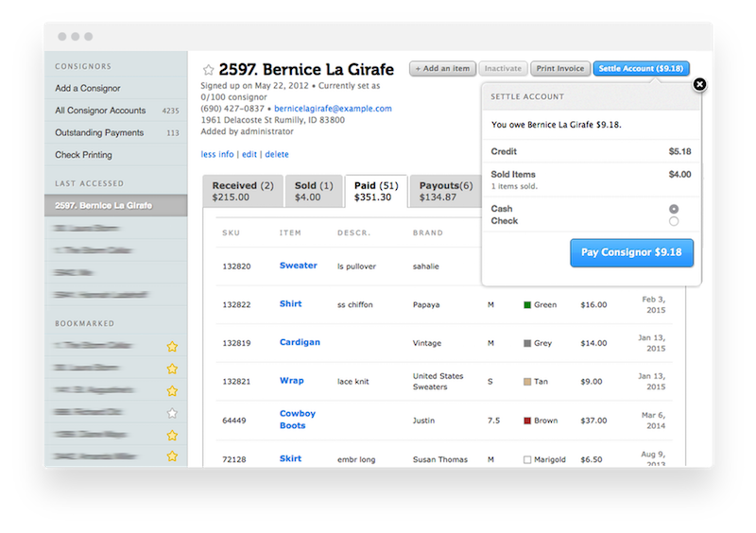Click SKU 132820 cell
This screenshot has height=533, width=756.
[236, 266]
